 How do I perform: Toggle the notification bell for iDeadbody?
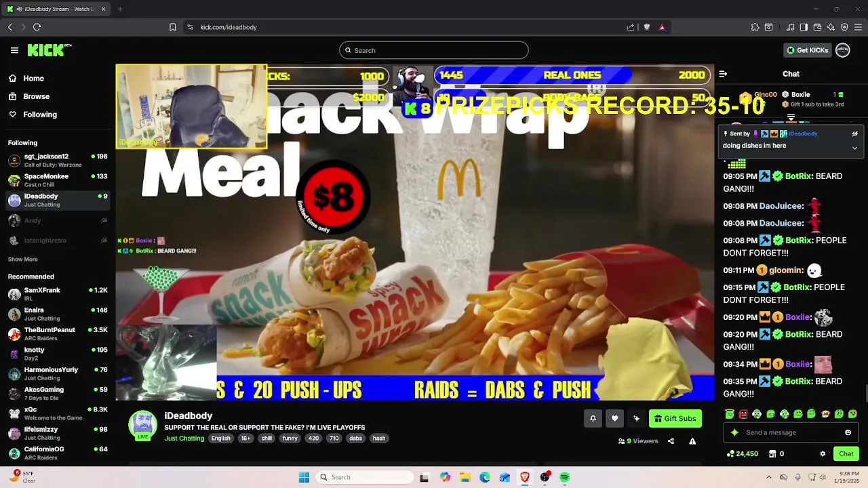[593, 418]
